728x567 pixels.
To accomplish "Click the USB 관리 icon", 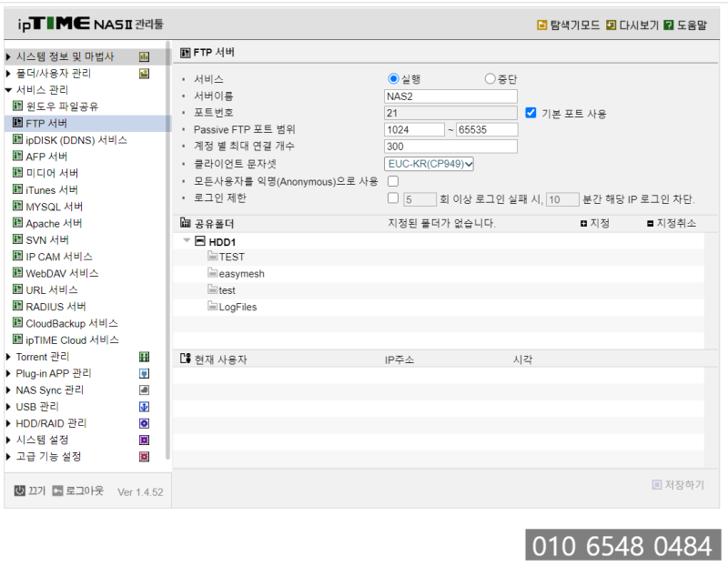I will click(x=143, y=407).
